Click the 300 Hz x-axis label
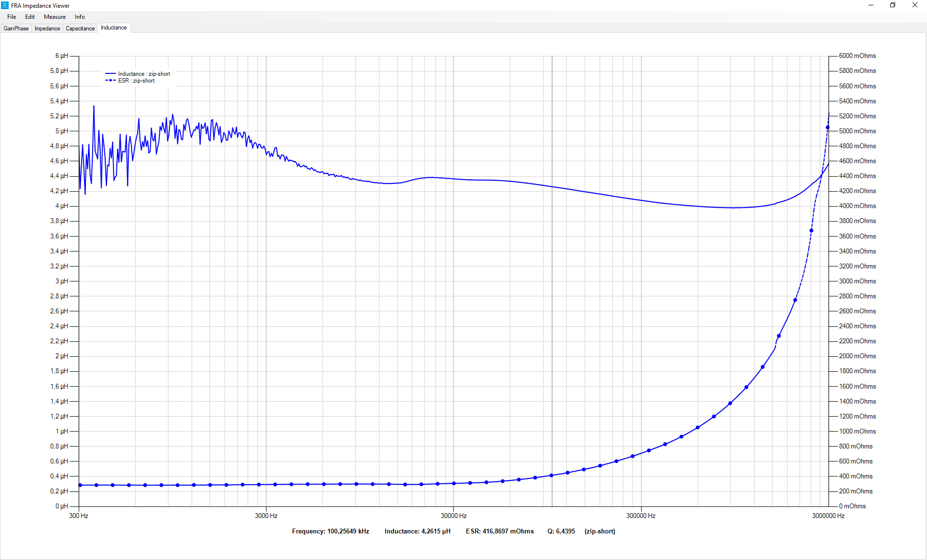The image size is (927, 560). point(79,516)
